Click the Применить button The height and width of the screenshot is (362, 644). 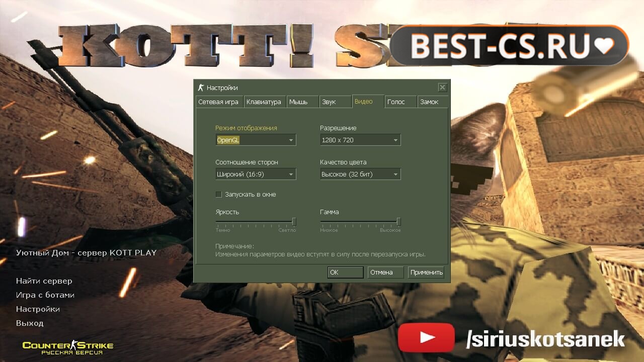click(426, 273)
